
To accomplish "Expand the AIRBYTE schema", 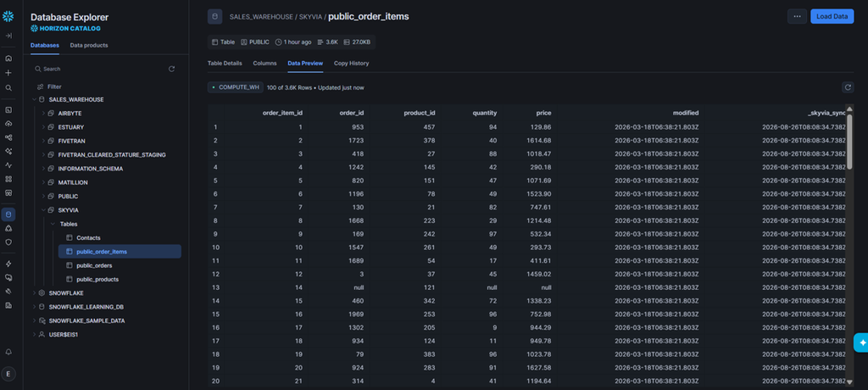I will (44, 113).
